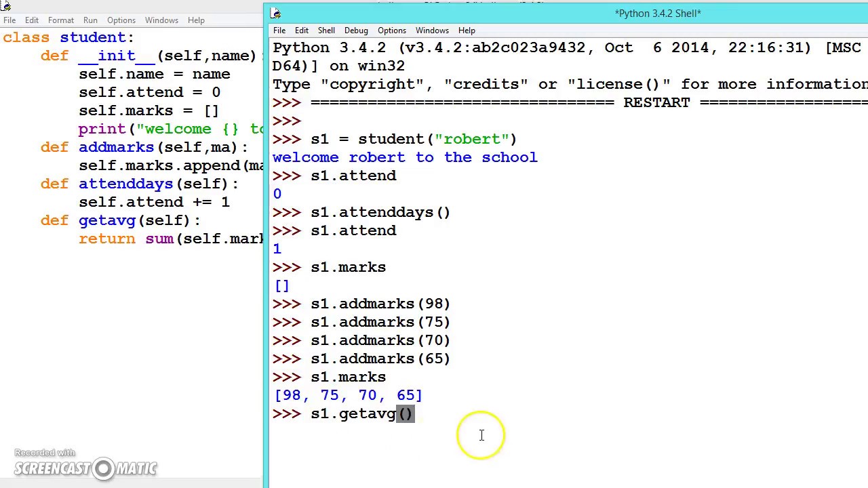
Task: Open Help menu in Python Shell
Action: pos(467,30)
